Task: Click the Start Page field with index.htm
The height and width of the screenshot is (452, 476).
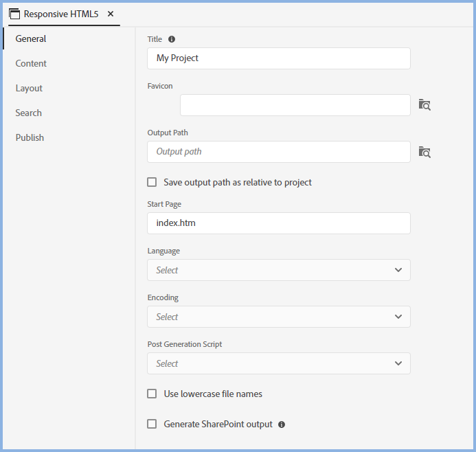Action: tap(278, 223)
